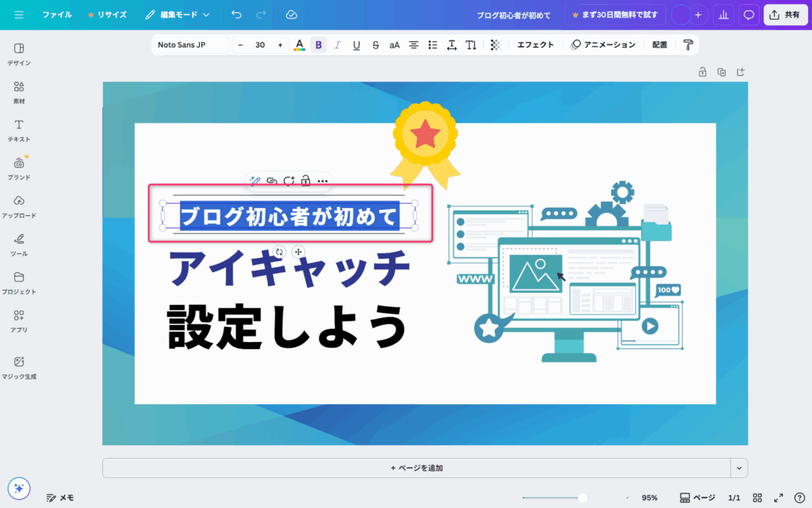
Task: Click the ページを追加 button
Action: tap(416, 468)
